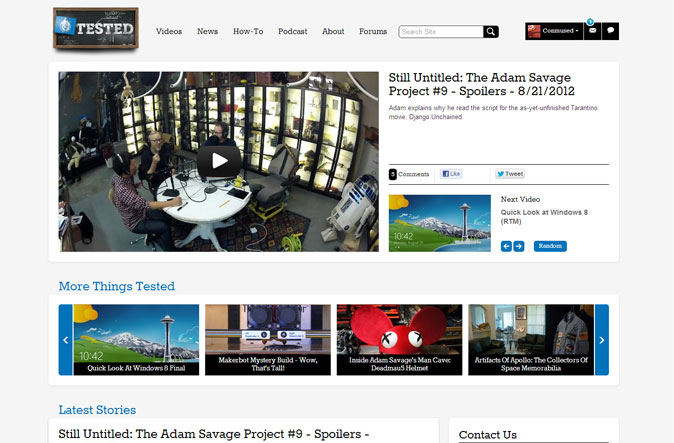Open the mail envelope messages icon
Viewport: 674px width, 443px height.
(592, 31)
